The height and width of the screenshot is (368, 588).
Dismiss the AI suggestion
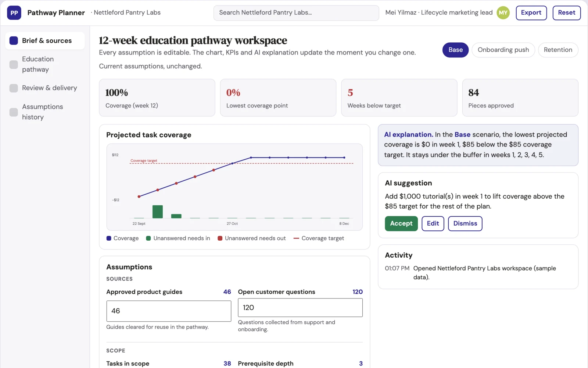[465, 223]
